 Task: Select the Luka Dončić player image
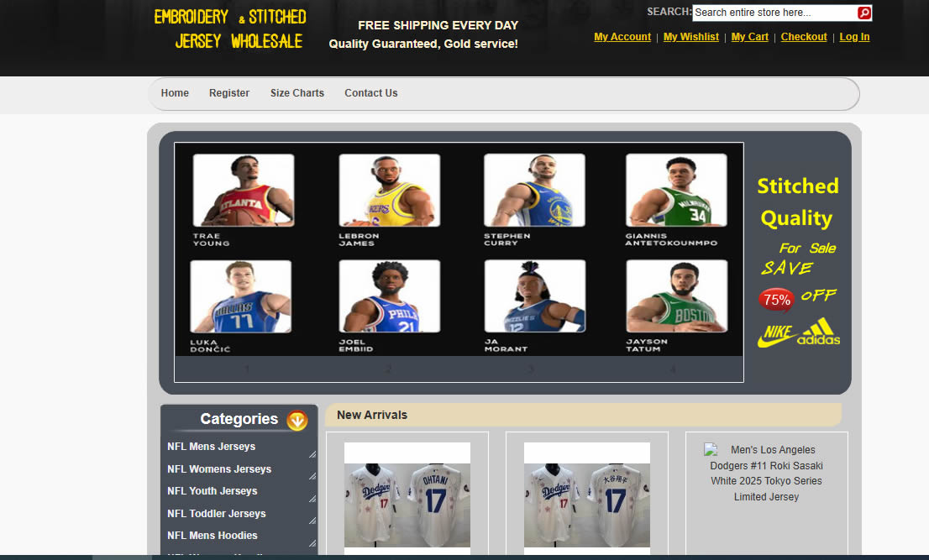pyautogui.click(x=240, y=296)
